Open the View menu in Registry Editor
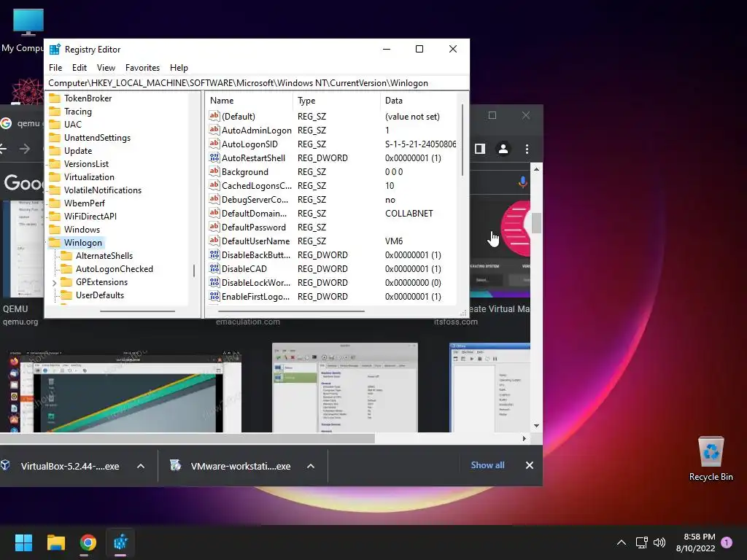The width and height of the screenshot is (747, 560). (106, 68)
